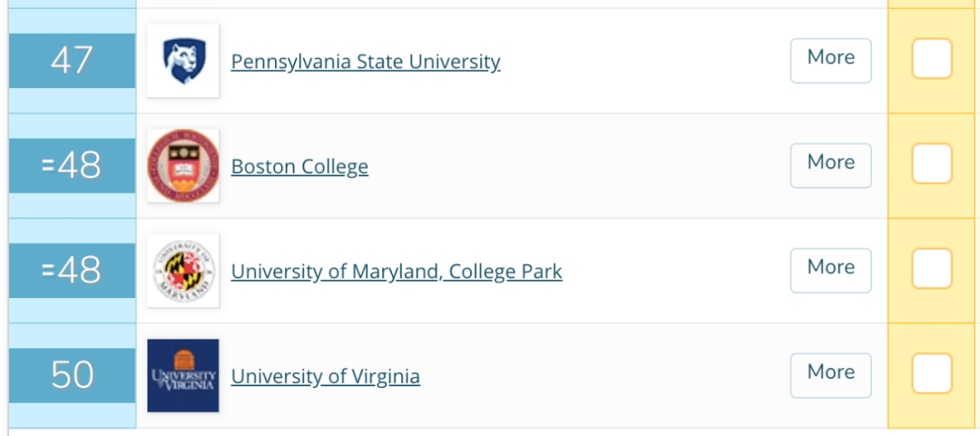Image resolution: width=980 pixels, height=436 pixels.
Task: Visit the University of Virginia link
Action: coord(325,376)
